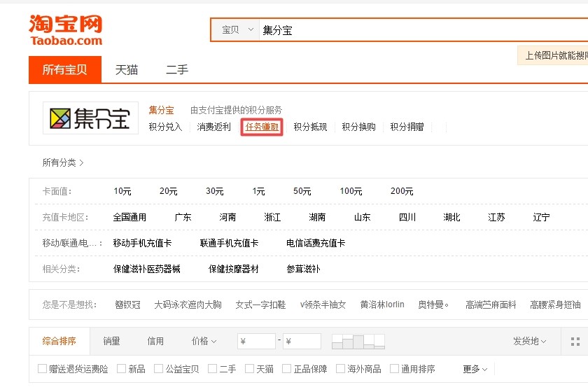
Task: Switch to the 天猫 tab
Action: [x=127, y=70]
